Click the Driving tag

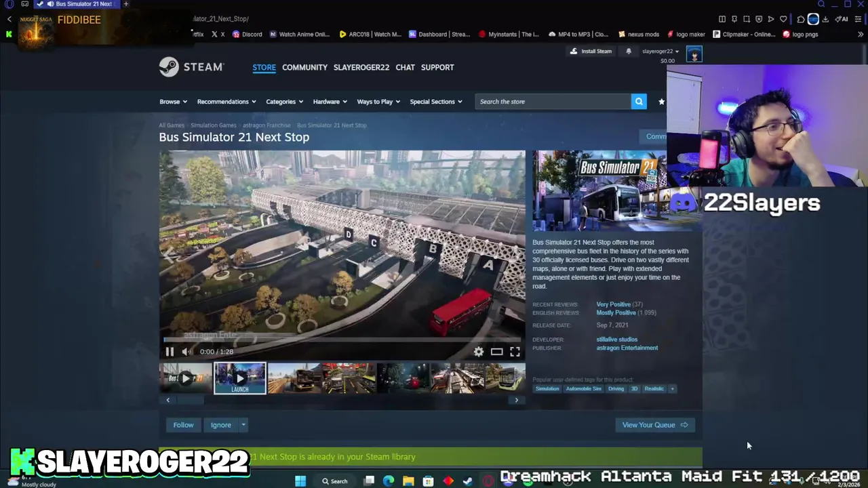616,389
